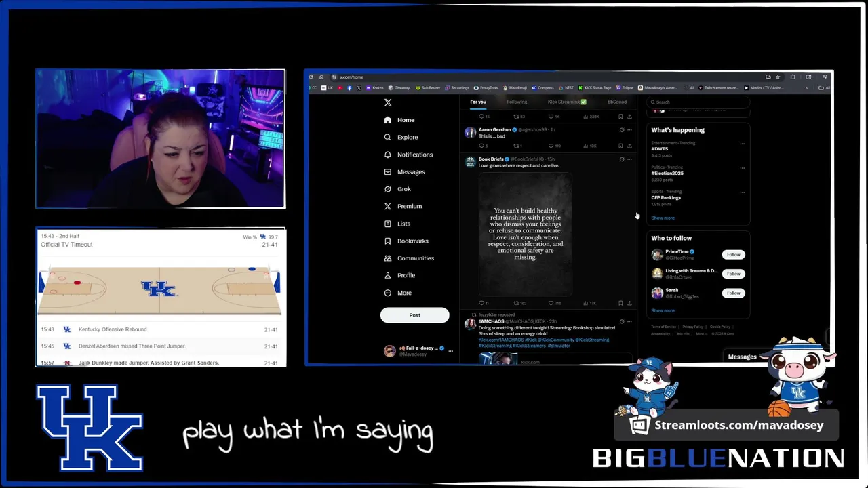Open the Twitch emote resizer bookmark

pyautogui.click(x=720, y=87)
